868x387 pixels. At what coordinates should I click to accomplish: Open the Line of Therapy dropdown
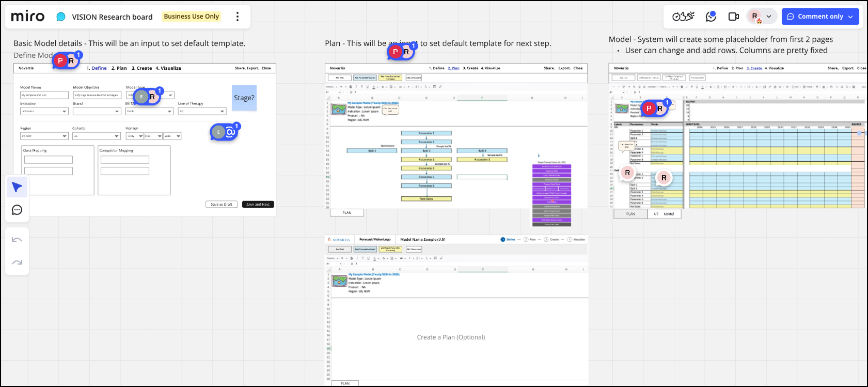(202, 111)
